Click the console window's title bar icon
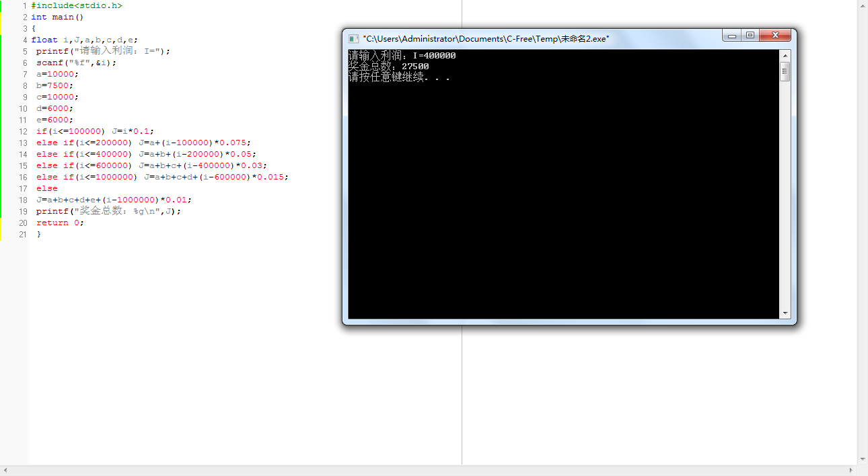 [x=353, y=39]
